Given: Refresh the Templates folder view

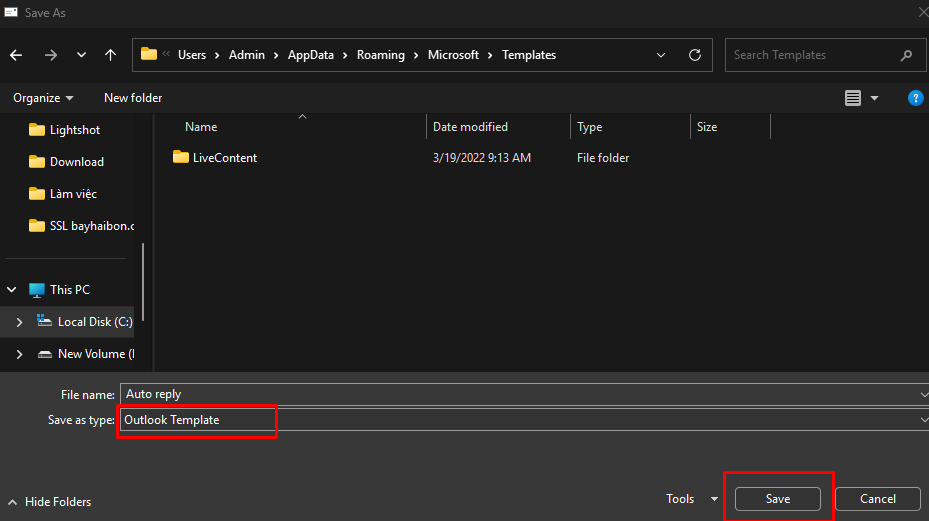Looking at the screenshot, I should coord(695,55).
